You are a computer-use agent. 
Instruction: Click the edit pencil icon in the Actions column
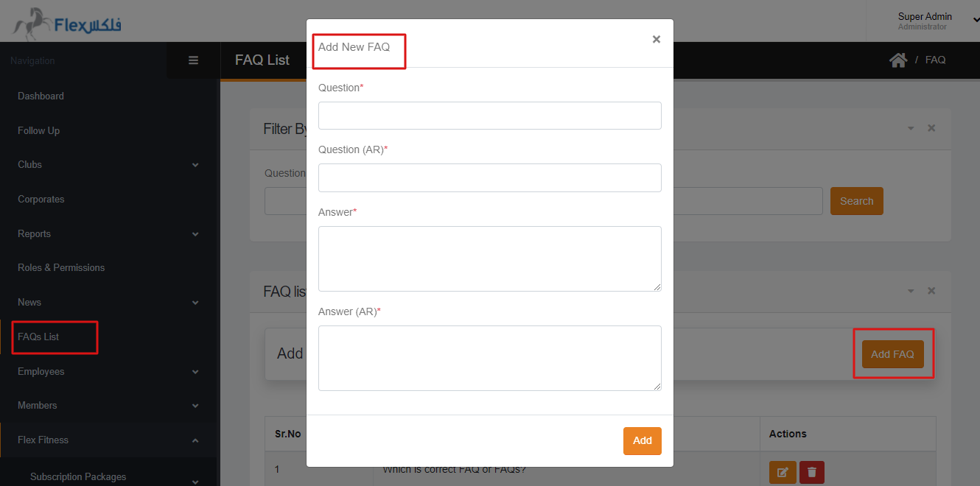click(782, 472)
